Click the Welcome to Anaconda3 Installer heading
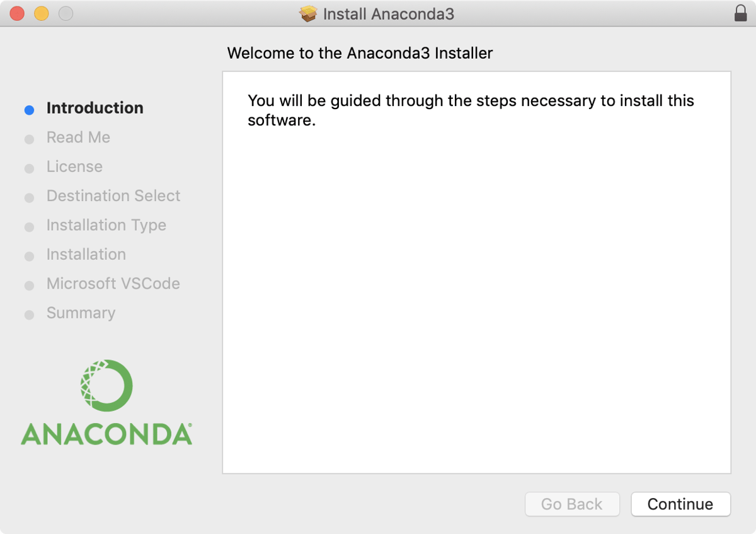The height and width of the screenshot is (534, 756). tap(360, 53)
